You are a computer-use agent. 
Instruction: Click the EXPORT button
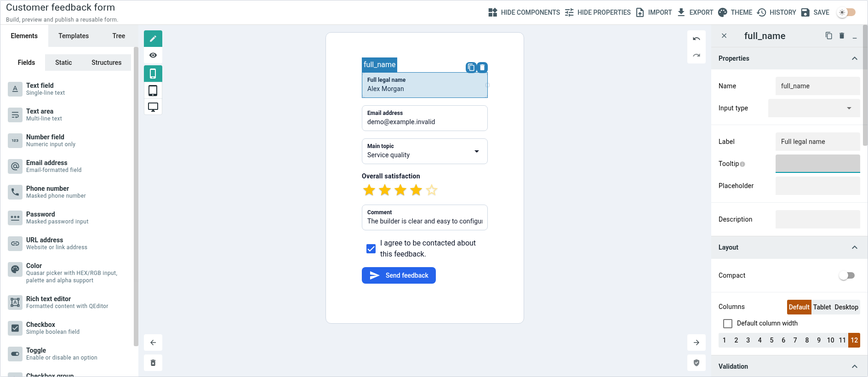[x=695, y=12]
